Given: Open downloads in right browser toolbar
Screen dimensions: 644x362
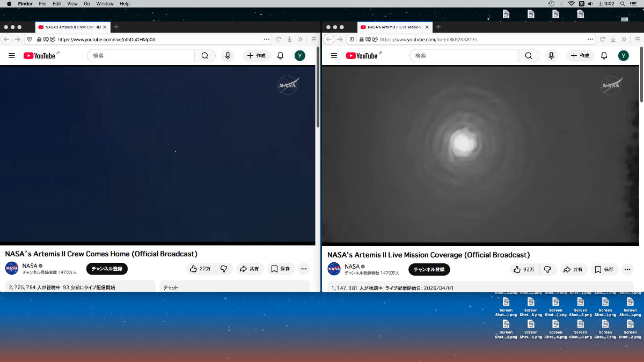Looking at the screenshot, I should (613, 39).
